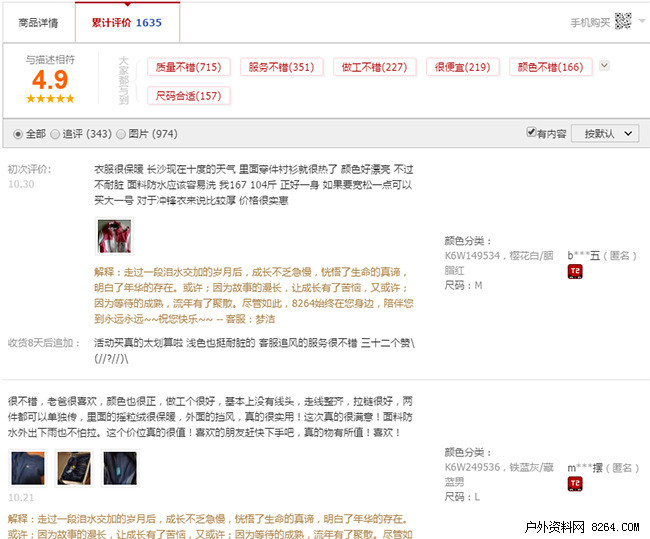Open the first photo in second review

[25, 468]
